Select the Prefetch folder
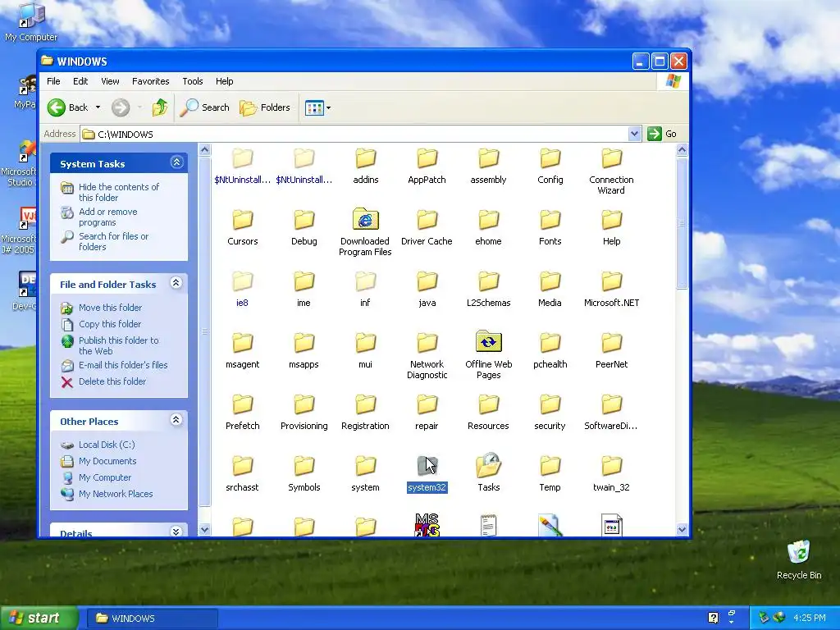The width and height of the screenshot is (840, 630). click(243, 412)
